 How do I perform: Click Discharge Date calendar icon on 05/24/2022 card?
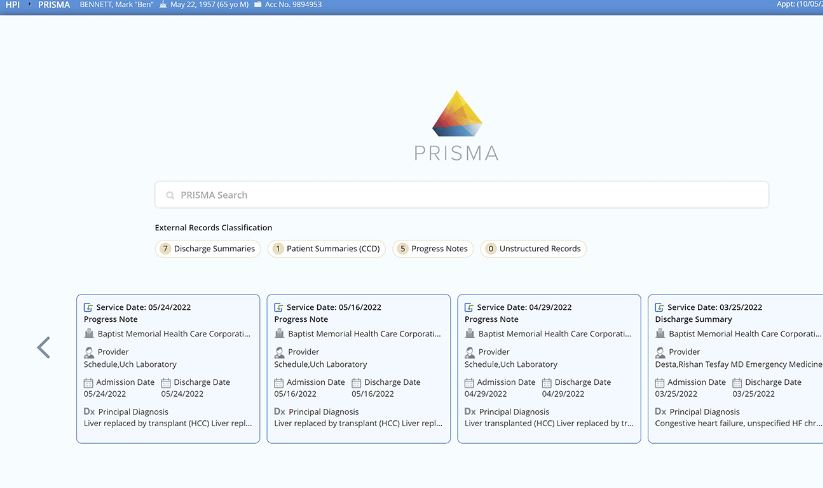coord(166,383)
